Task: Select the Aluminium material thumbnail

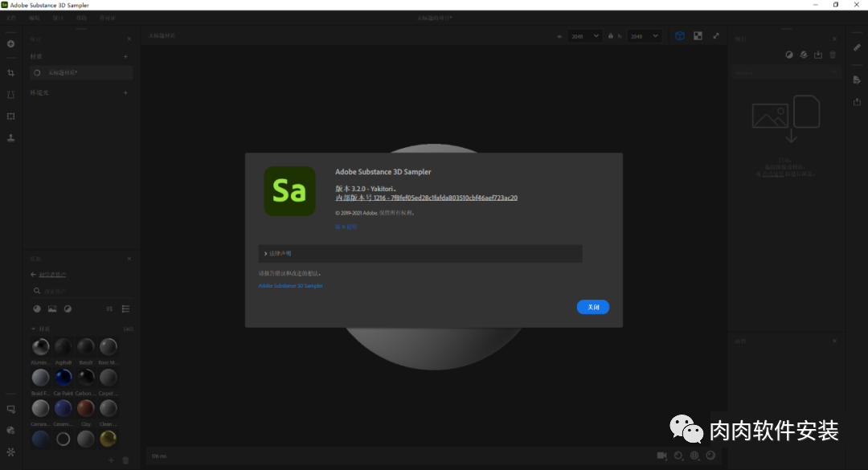Action: [x=40, y=347]
